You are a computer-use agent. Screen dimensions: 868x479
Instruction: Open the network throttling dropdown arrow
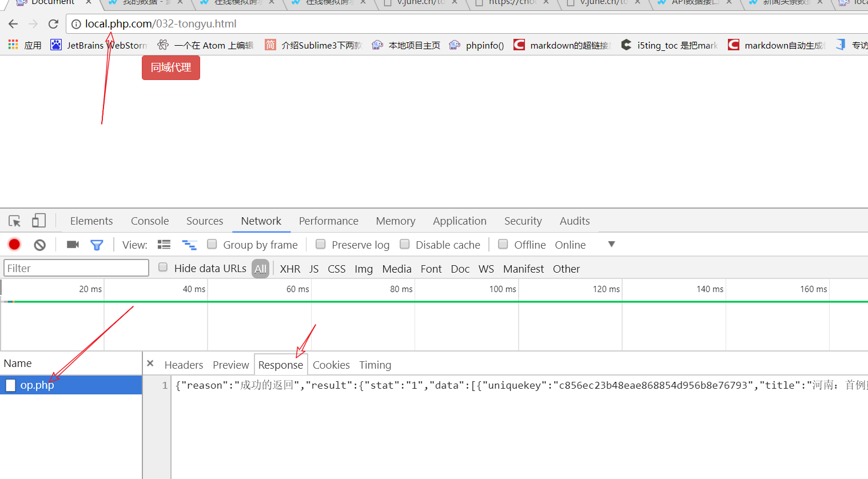click(611, 244)
